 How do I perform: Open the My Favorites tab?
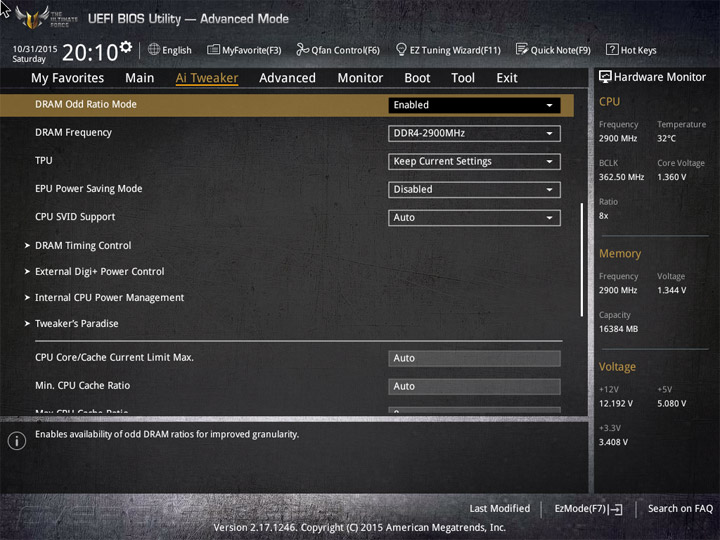tap(68, 78)
